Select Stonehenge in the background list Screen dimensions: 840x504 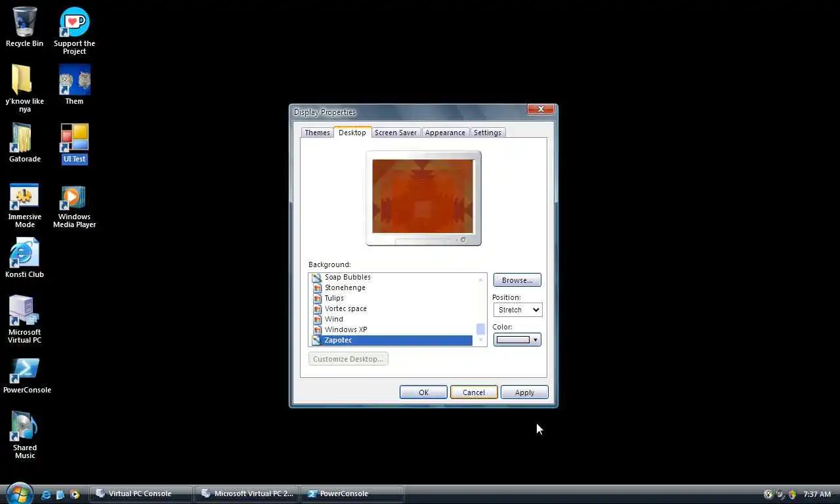[345, 287]
